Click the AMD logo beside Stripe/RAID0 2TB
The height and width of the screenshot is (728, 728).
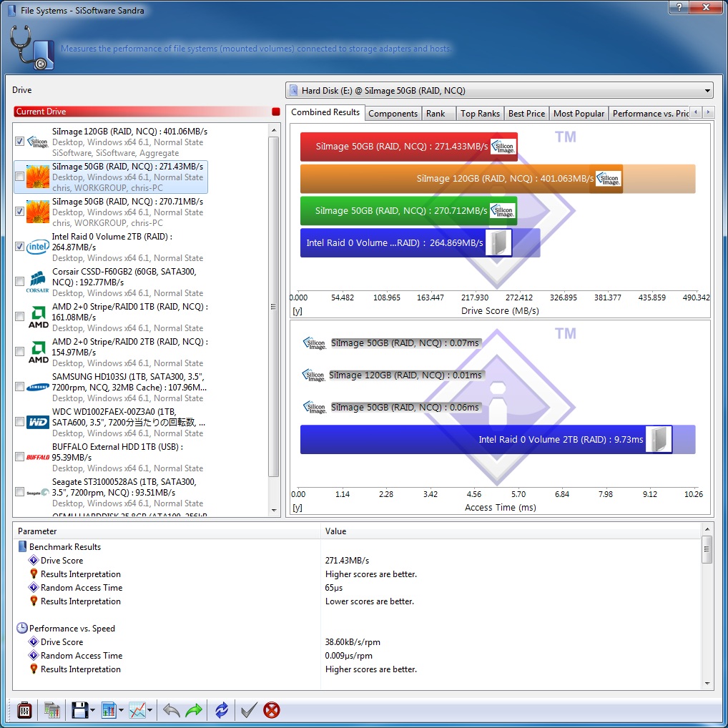[38, 352]
